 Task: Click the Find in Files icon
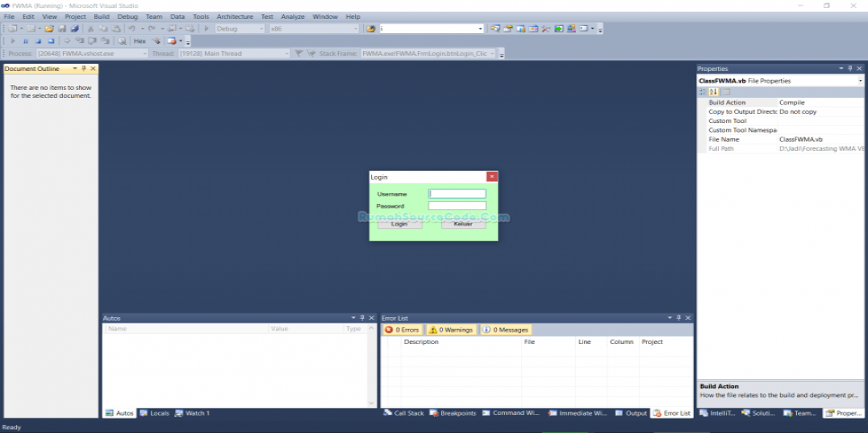click(371, 29)
